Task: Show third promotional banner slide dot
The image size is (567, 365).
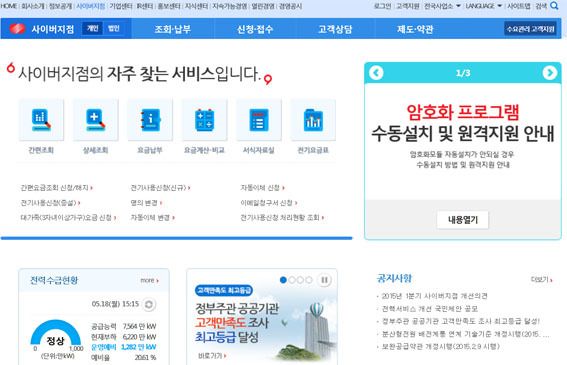Action: pyautogui.click(x=300, y=280)
